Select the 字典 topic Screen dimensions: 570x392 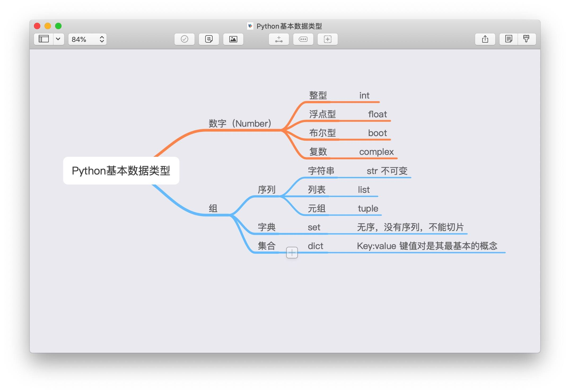point(267,227)
